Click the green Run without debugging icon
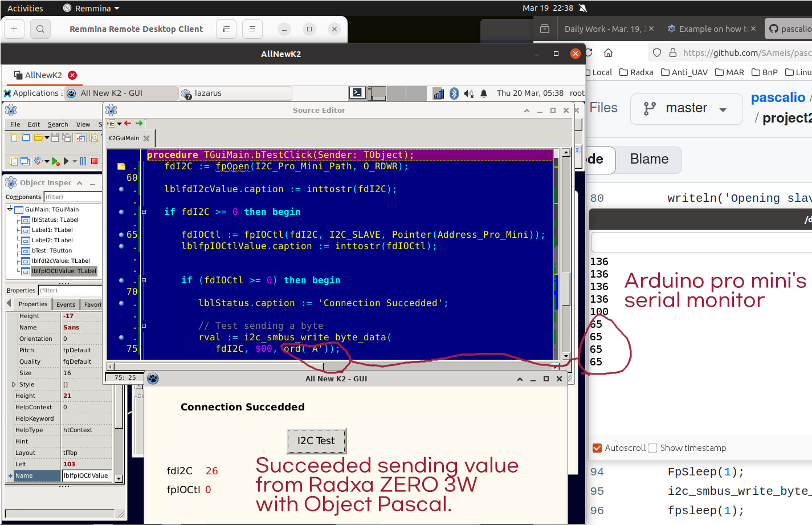The width and height of the screenshot is (812, 525). pos(55,161)
